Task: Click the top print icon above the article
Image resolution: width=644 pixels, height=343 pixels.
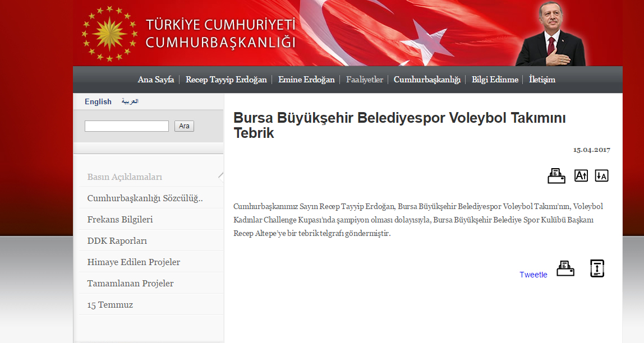Action: tap(556, 176)
